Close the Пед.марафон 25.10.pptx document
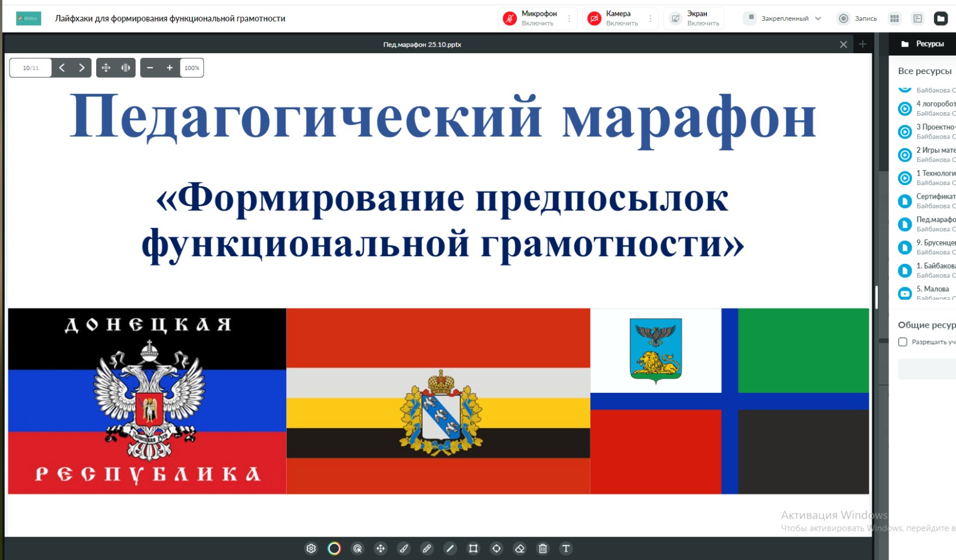Screen dimensions: 956x560 coord(844,45)
